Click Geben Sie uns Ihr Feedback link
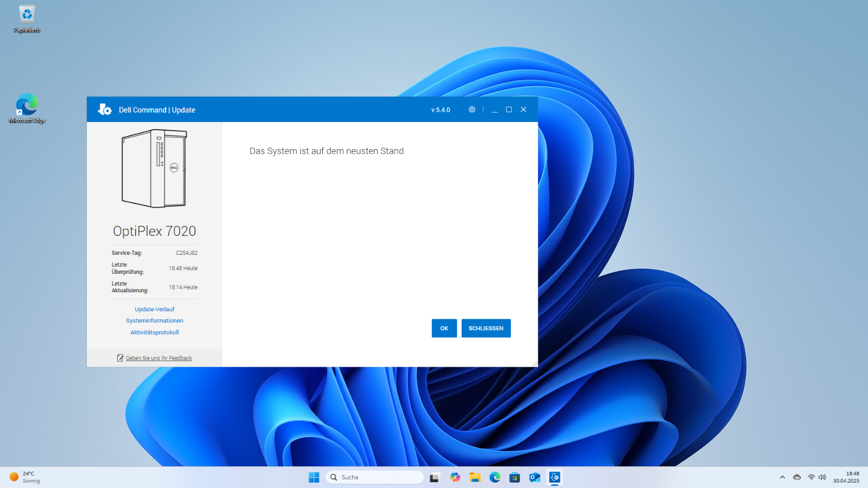Viewport: 868px width, 488px height. (159, 358)
